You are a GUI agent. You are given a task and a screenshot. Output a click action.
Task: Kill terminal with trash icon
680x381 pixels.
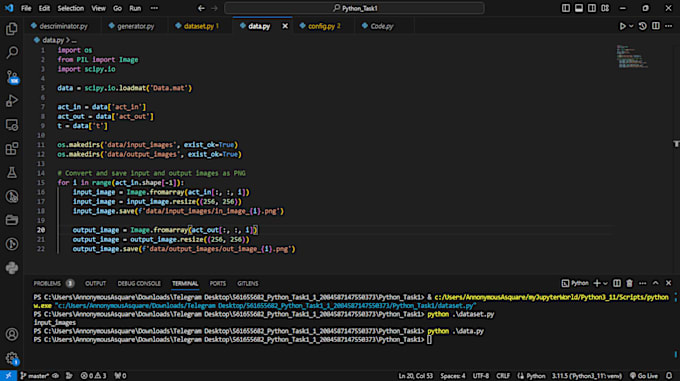tap(629, 283)
